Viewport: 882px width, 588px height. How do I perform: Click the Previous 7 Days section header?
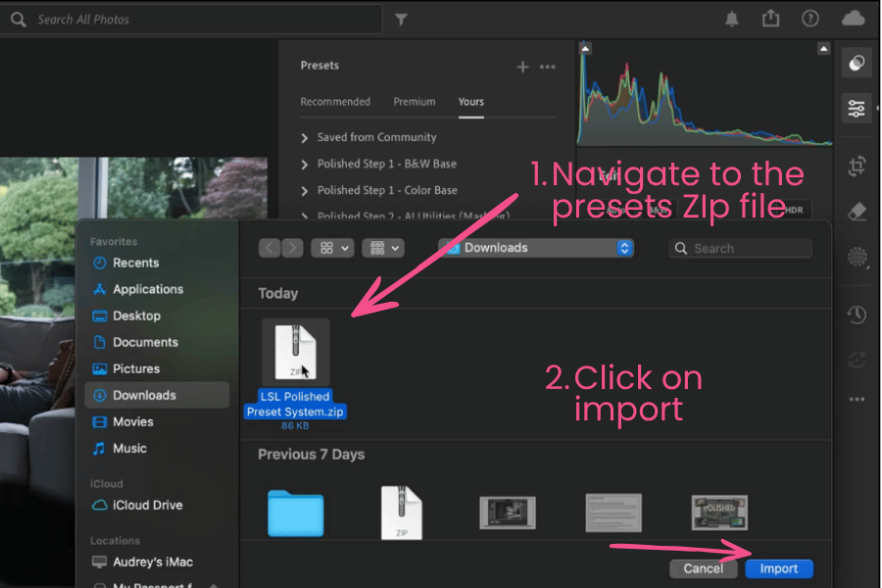click(311, 455)
